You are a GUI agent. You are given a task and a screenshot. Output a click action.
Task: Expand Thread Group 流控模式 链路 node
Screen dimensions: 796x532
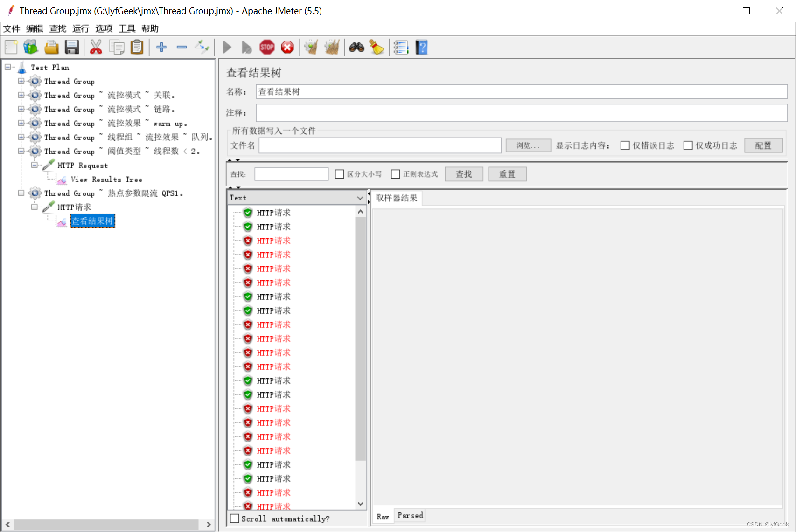tap(21, 109)
